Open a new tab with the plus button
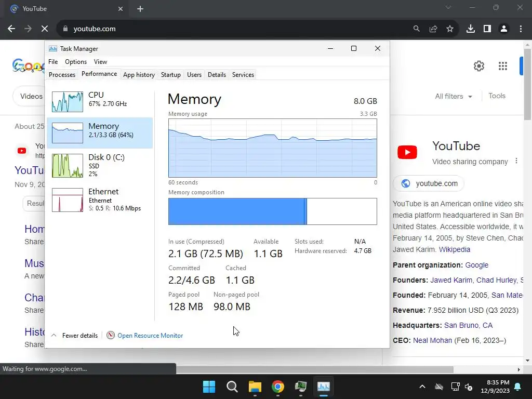Screen dimensions: 532x399 [x=140, y=9]
